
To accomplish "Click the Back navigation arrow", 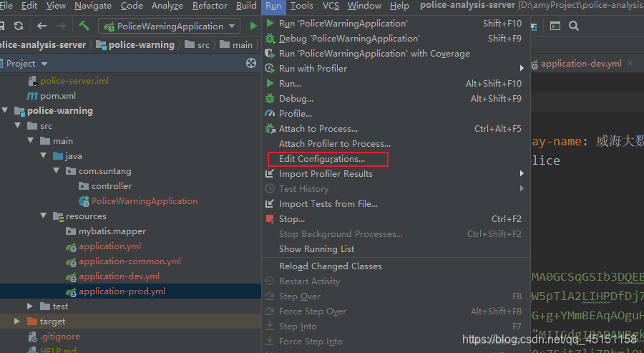I will (42, 26).
